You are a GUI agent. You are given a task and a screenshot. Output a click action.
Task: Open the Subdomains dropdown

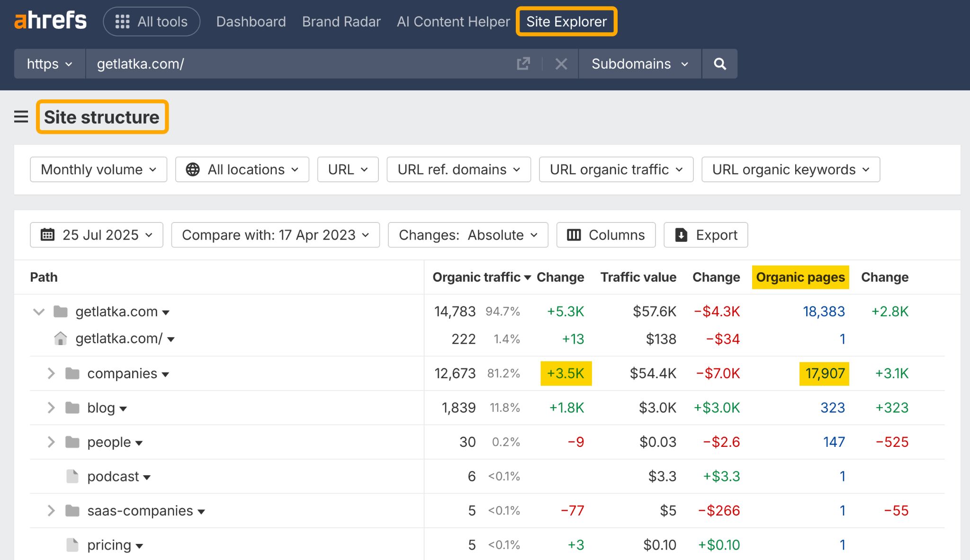[638, 63]
